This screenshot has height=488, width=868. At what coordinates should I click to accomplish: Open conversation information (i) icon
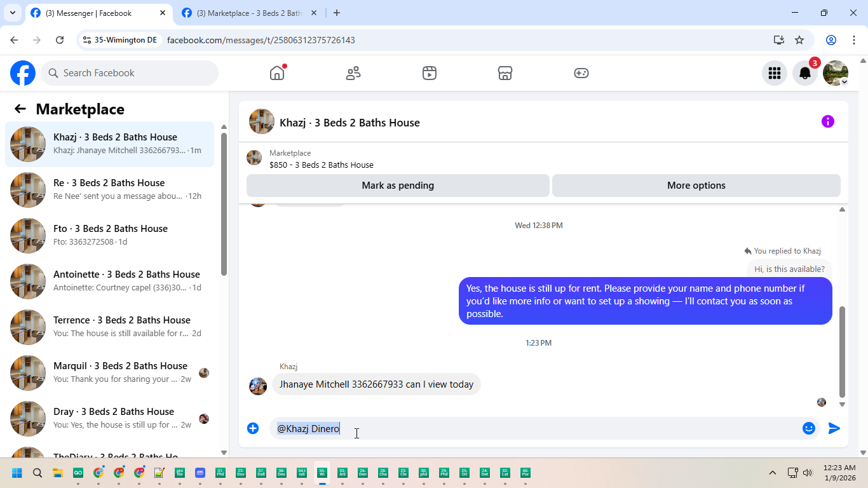click(827, 121)
